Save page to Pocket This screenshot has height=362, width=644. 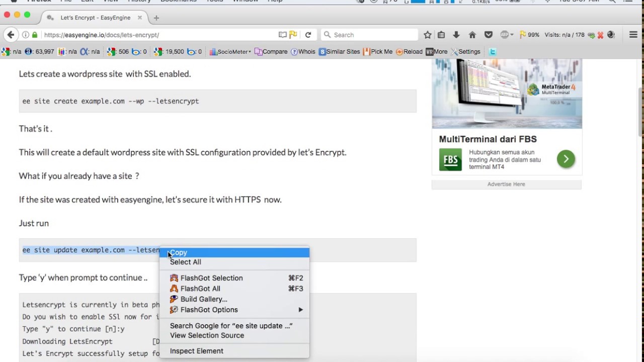point(488,35)
